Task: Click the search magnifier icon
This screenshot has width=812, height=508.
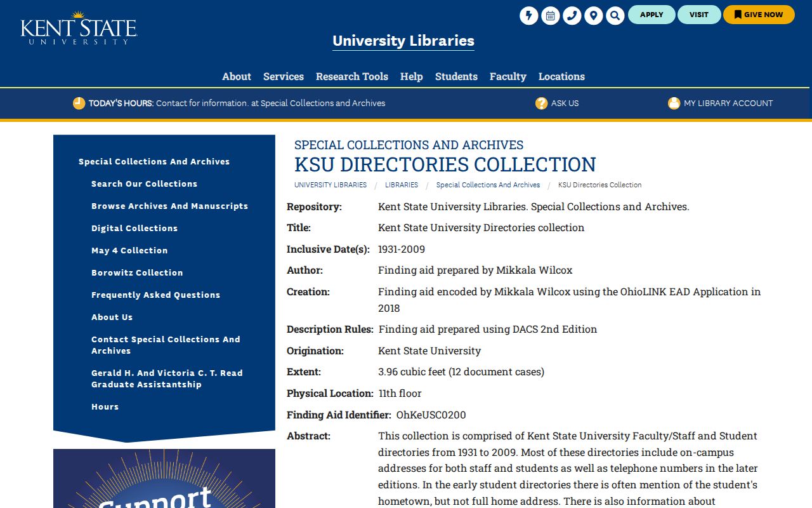Action: tap(615, 15)
